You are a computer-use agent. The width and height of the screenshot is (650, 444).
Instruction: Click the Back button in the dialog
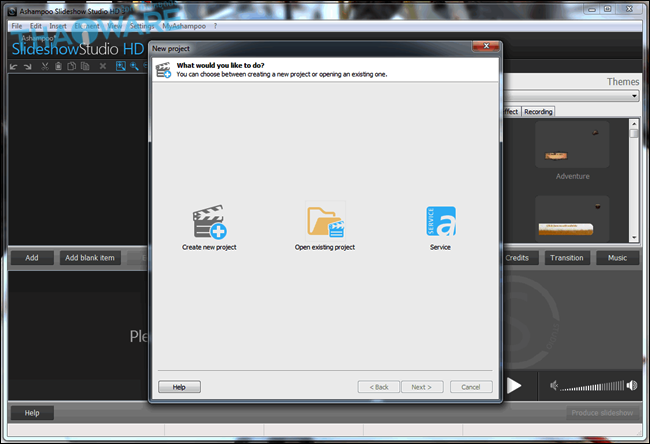click(x=379, y=387)
